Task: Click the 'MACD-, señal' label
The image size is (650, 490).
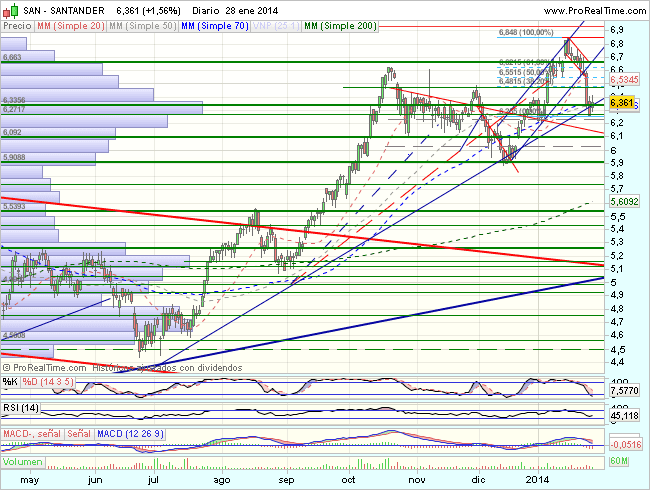Action: (32, 434)
